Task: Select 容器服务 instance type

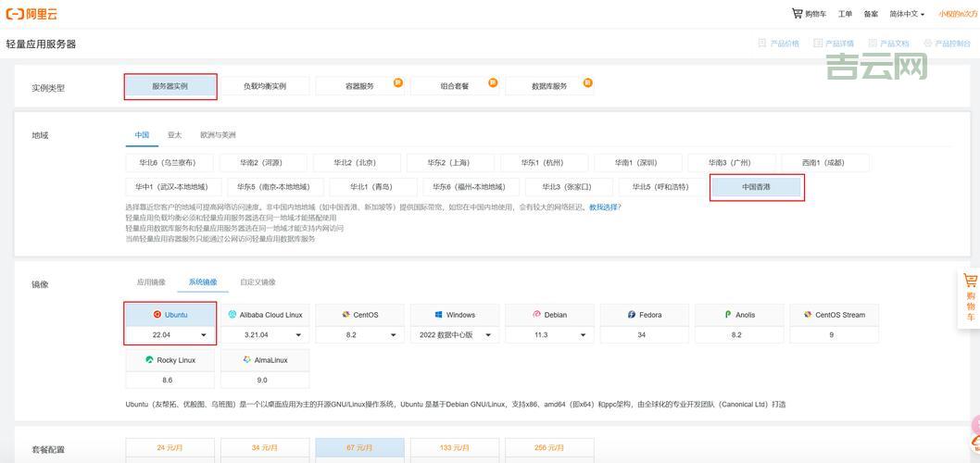Action: (x=360, y=86)
